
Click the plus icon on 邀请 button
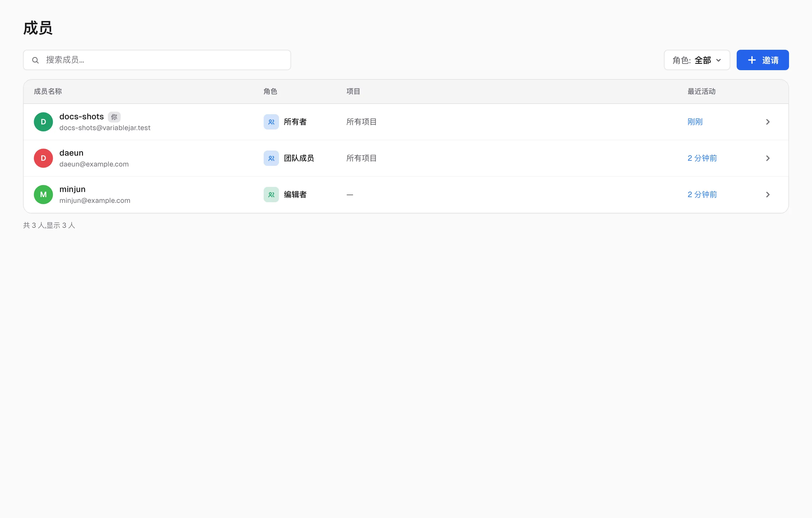(x=752, y=60)
